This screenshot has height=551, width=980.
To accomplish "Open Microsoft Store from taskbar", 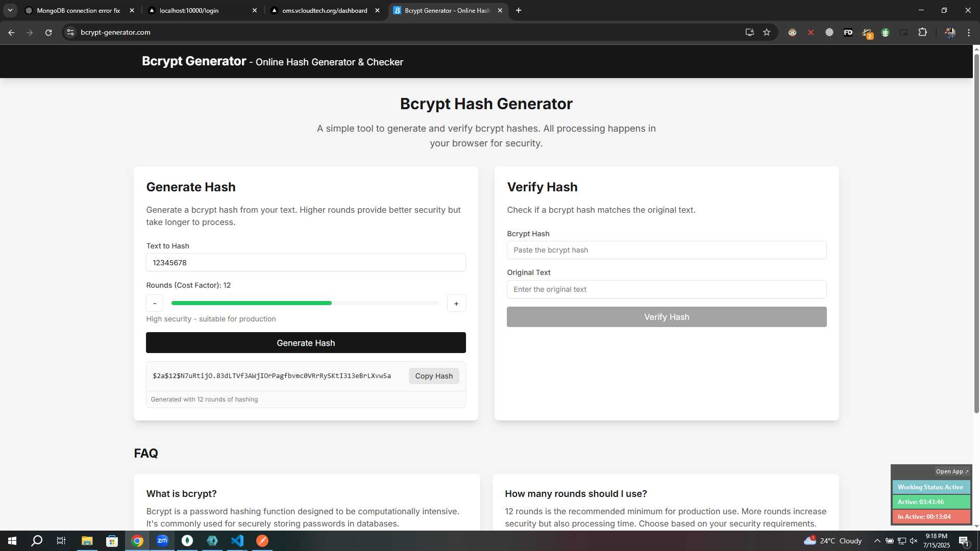I will tap(112, 541).
